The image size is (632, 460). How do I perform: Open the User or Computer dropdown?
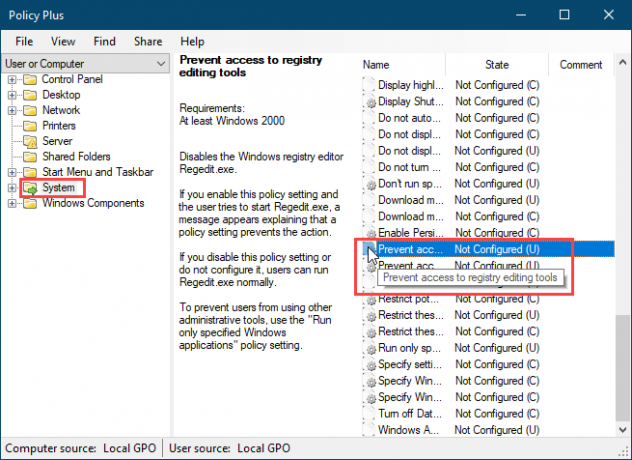85,64
